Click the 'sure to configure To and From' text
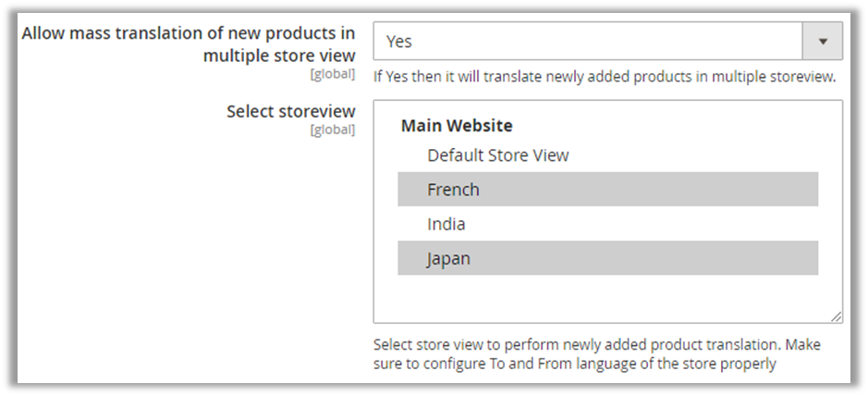 click(x=574, y=364)
